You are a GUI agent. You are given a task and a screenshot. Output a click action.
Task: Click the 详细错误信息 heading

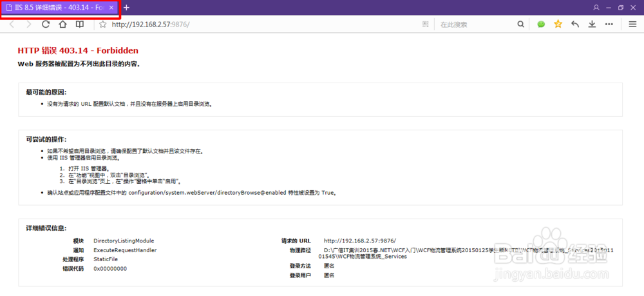click(46, 228)
